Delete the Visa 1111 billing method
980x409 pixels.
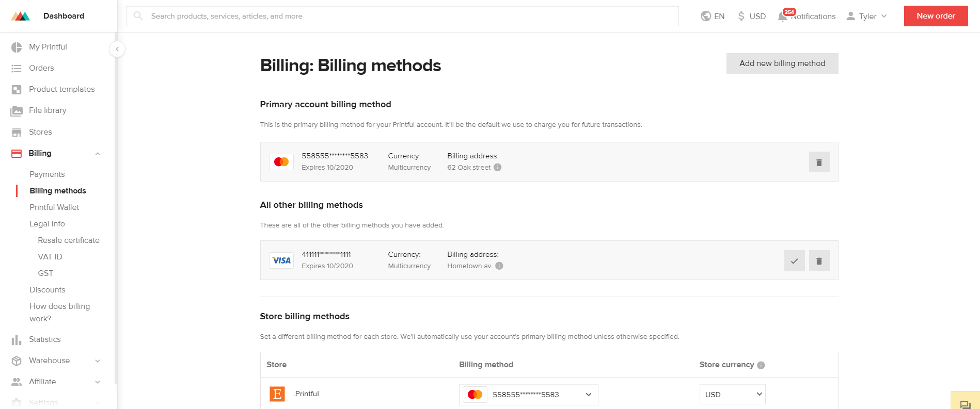click(x=819, y=260)
